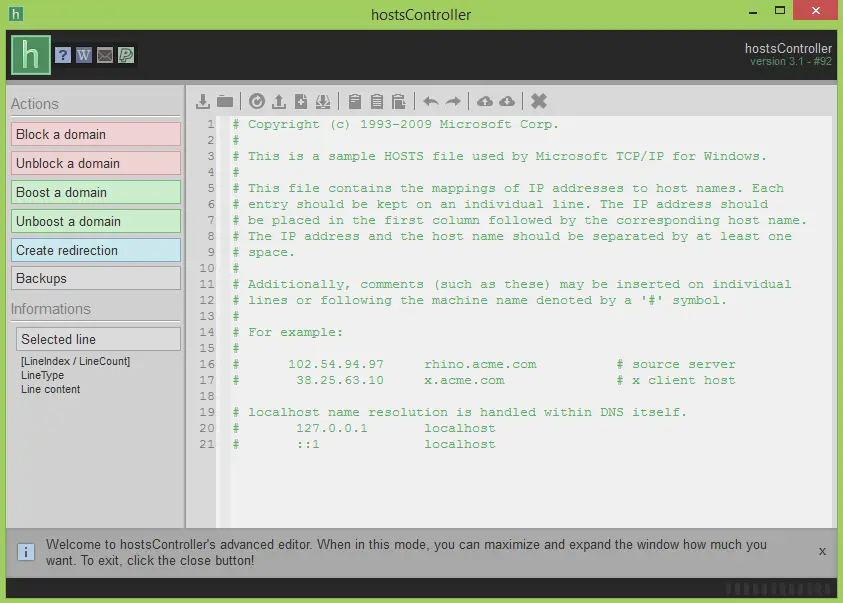Image resolution: width=843 pixels, height=603 pixels.
Task: Open the website via the W icon
Action: click(84, 55)
